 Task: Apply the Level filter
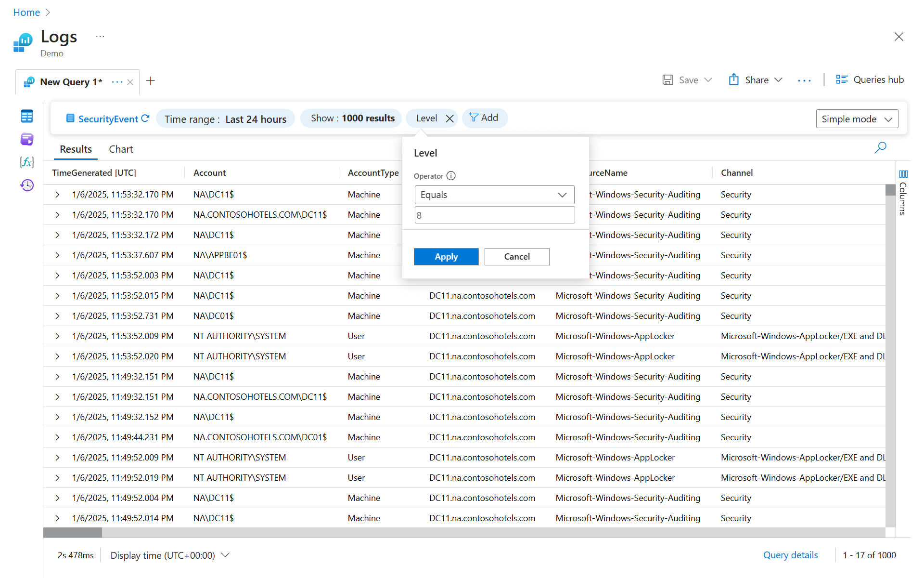(446, 257)
